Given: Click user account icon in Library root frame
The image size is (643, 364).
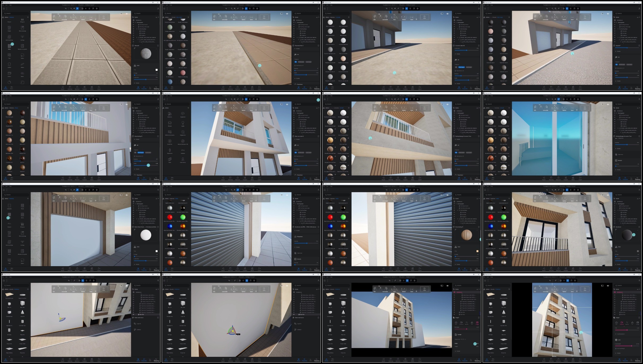Looking at the screenshot, I should 318,99.
